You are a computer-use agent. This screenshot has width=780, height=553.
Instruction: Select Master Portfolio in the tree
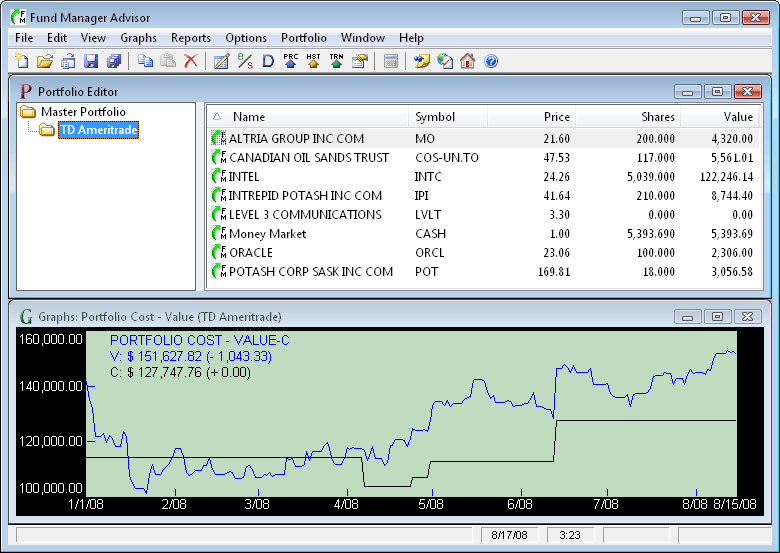click(x=83, y=111)
